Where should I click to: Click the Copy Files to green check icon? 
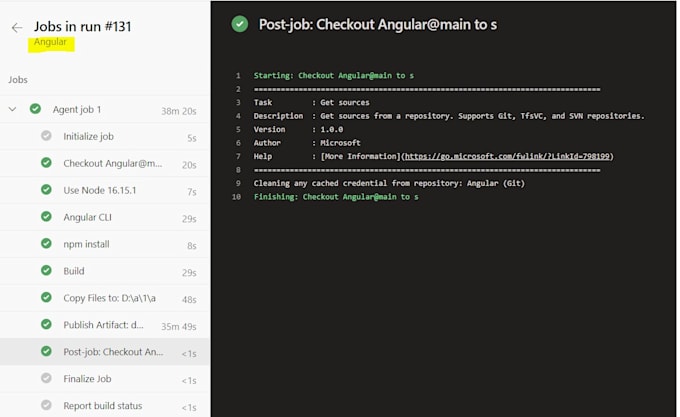click(x=46, y=297)
